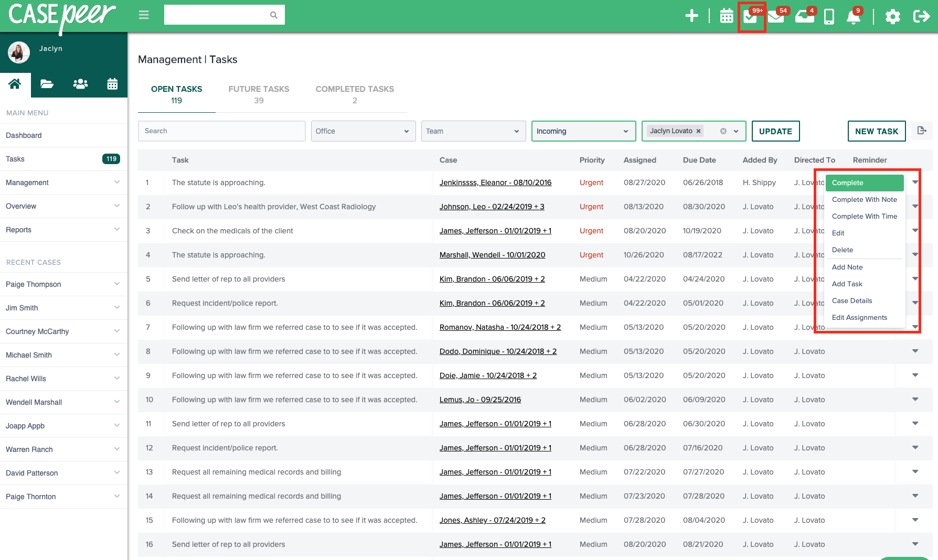Remove the Jaclyn Lovato filter chip
The image size is (938, 560).
[x=698, y=131]
